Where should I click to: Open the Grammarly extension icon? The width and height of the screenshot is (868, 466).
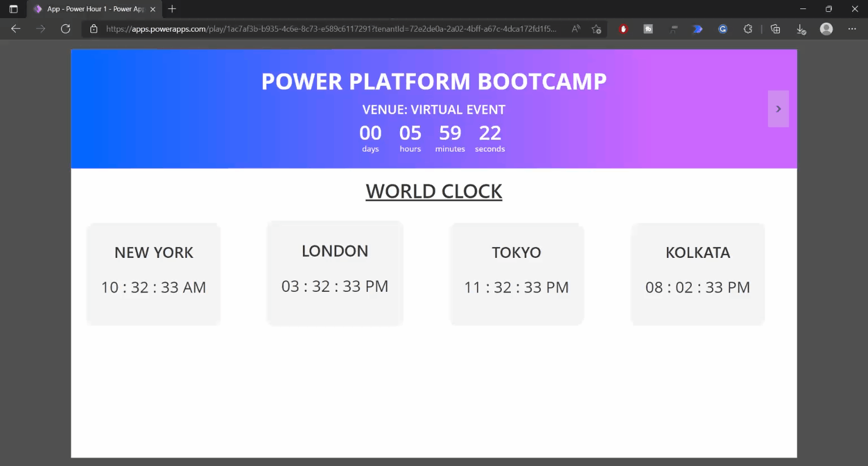(723, 29)
